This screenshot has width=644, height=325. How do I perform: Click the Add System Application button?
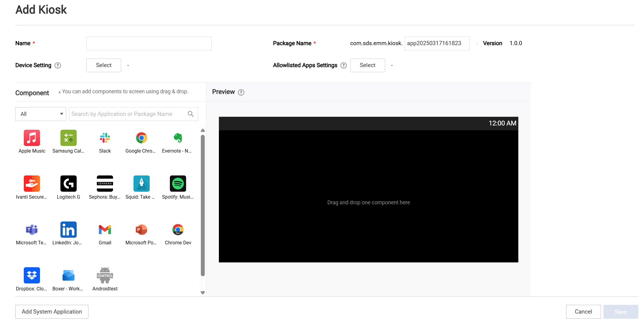[51, 311]
